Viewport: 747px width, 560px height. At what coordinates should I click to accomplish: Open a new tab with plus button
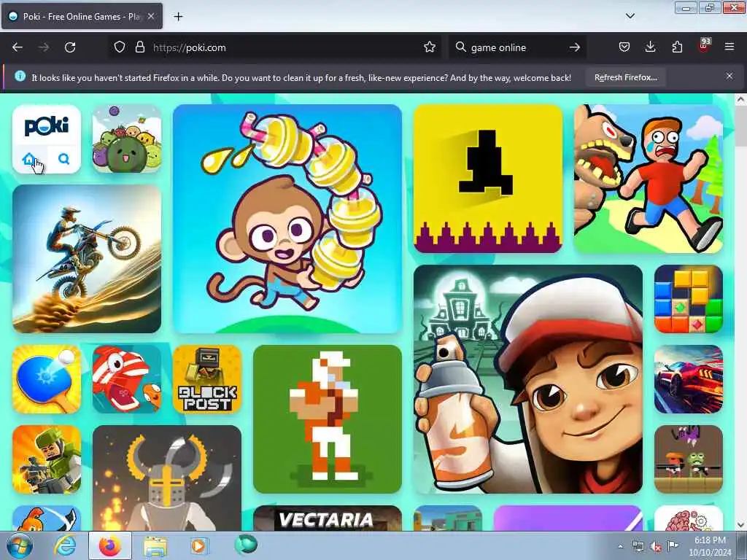[178, 17]
